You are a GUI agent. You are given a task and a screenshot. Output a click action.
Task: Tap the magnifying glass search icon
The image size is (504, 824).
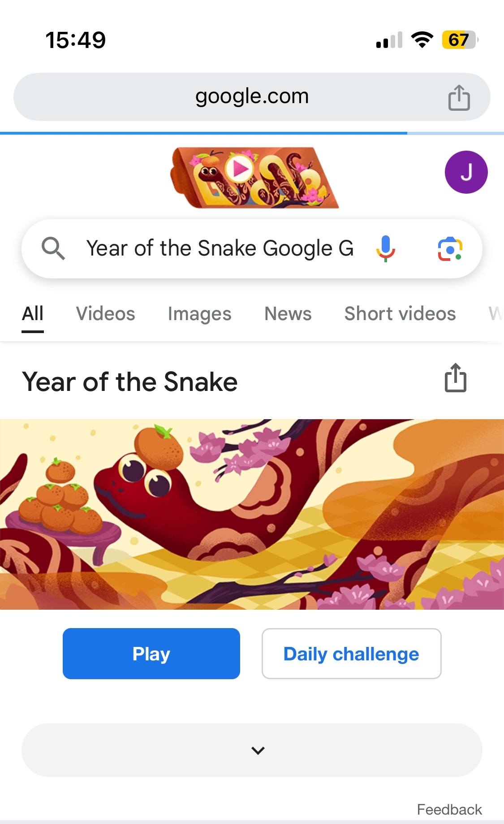click(53, 248)
